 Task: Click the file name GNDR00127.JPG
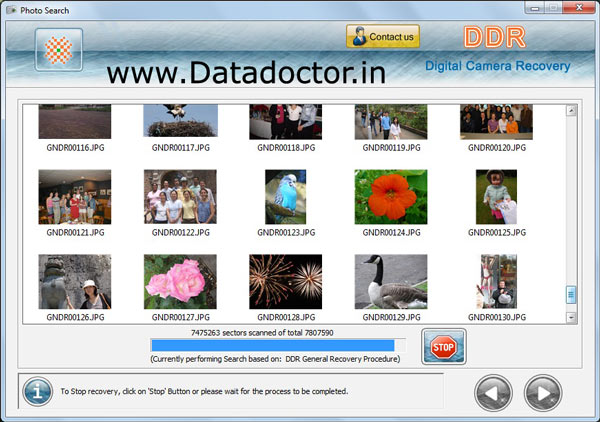click(181, 318)
